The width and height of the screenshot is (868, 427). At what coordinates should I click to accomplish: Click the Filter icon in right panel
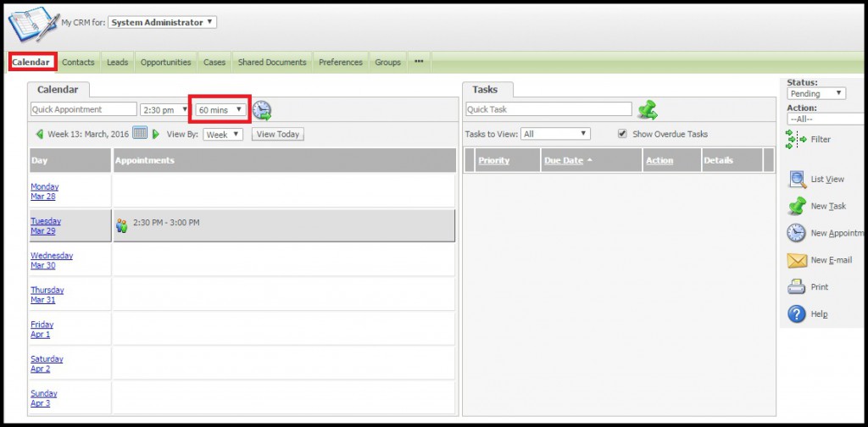(797, 139)
